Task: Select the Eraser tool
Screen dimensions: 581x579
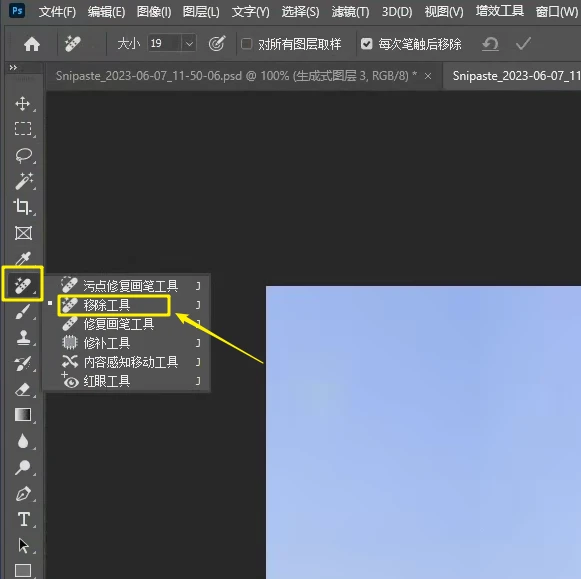Action: point(23,390)
